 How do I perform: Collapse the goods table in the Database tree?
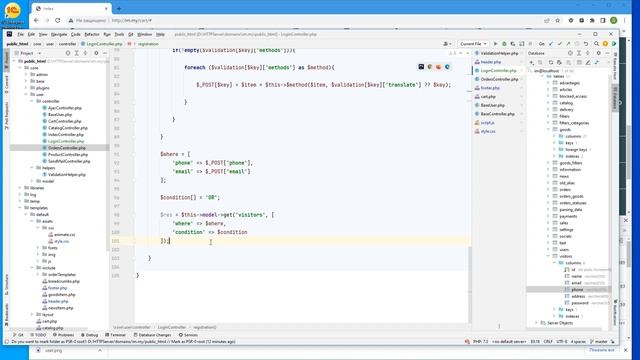tap(549, 129)
